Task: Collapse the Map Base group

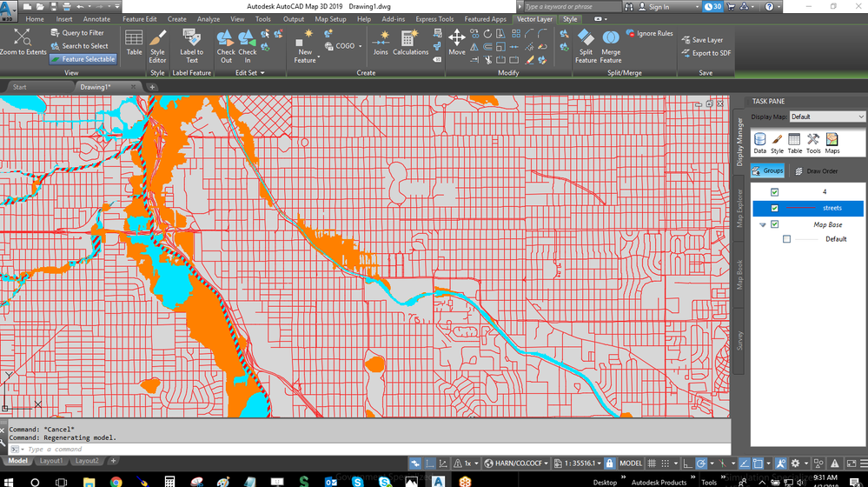Action: (763, 225)
